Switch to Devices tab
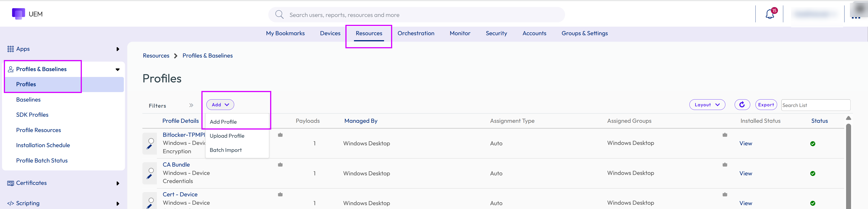 coord(330,33)
